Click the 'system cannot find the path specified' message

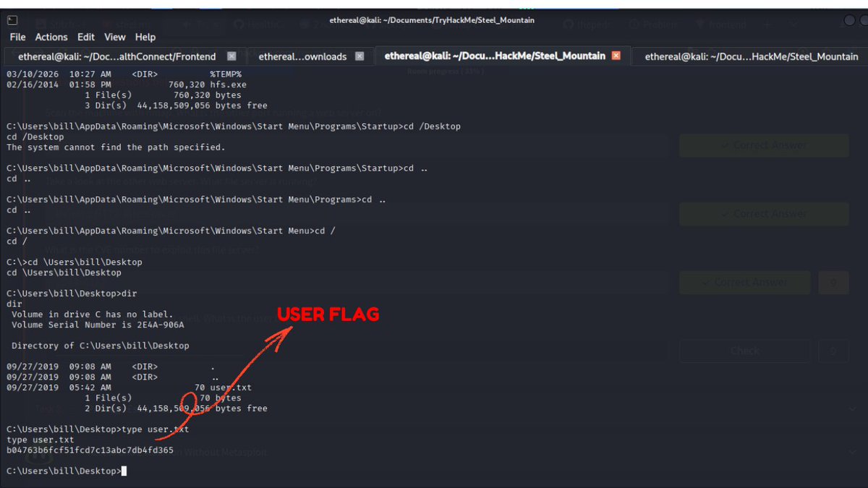[116, 147]
